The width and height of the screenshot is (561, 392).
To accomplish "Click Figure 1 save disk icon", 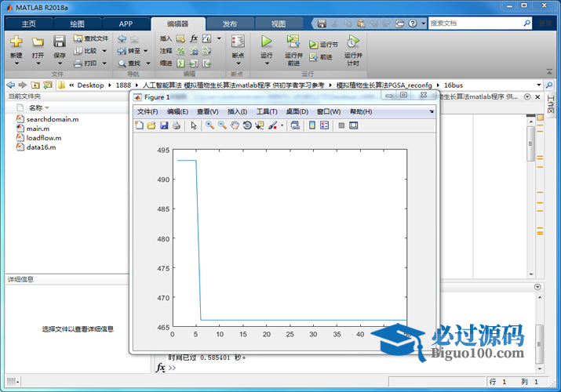I will tap(164, 125).
